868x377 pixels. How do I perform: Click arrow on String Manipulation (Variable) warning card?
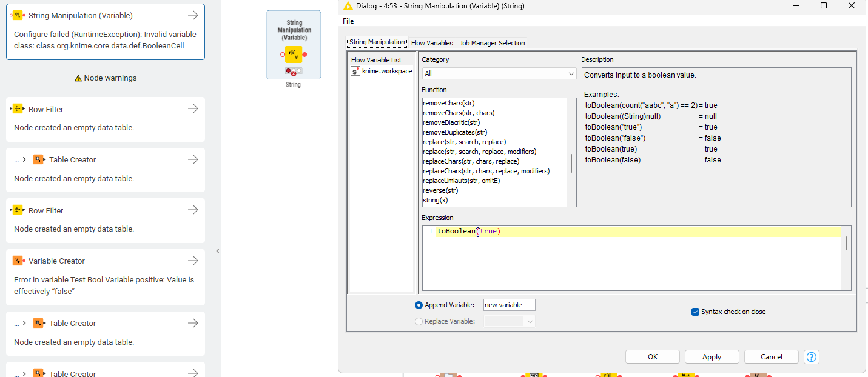[x=193, y=15]
